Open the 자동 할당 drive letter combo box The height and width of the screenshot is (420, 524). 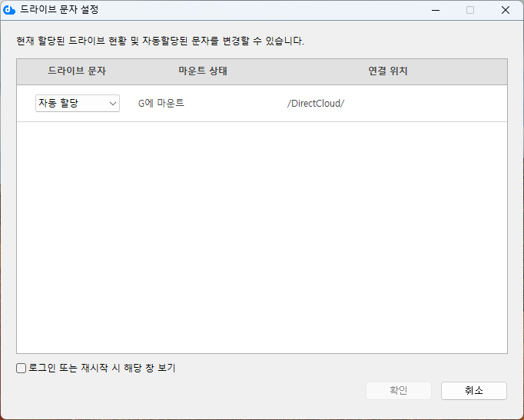click(71, 103)
